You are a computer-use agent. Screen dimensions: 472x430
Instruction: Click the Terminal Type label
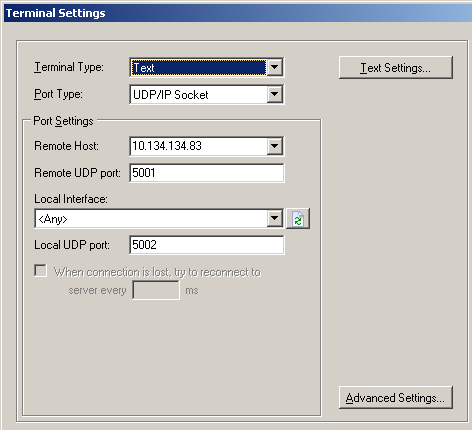point(69,67)
